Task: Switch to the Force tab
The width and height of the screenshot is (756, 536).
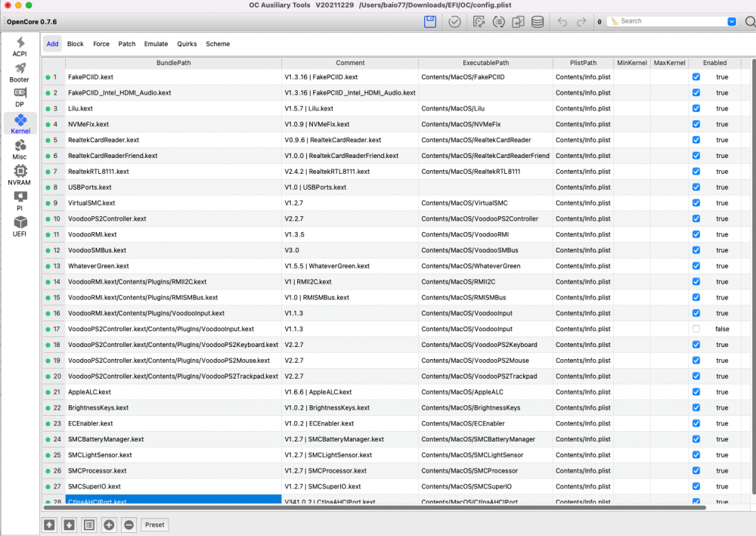Action: coord(101,44)
